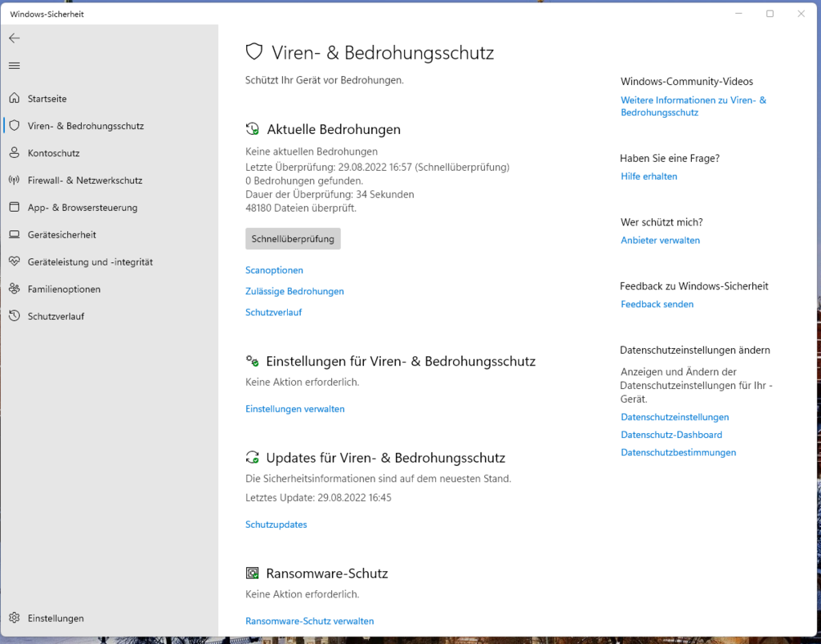Open Weitere Informationen zu Viren- & Bedrohungsschutz
821x644 pixels.
point(694,107)
